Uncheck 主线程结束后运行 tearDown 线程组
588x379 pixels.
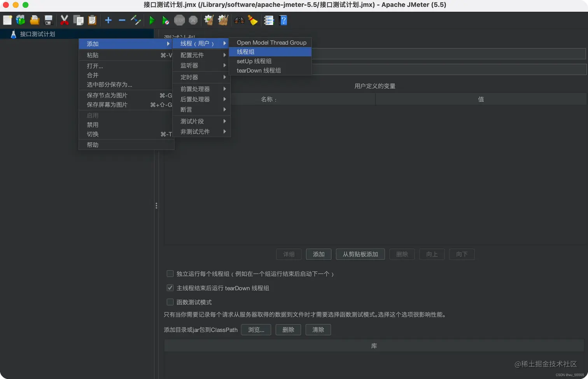(x=170, y=288)
